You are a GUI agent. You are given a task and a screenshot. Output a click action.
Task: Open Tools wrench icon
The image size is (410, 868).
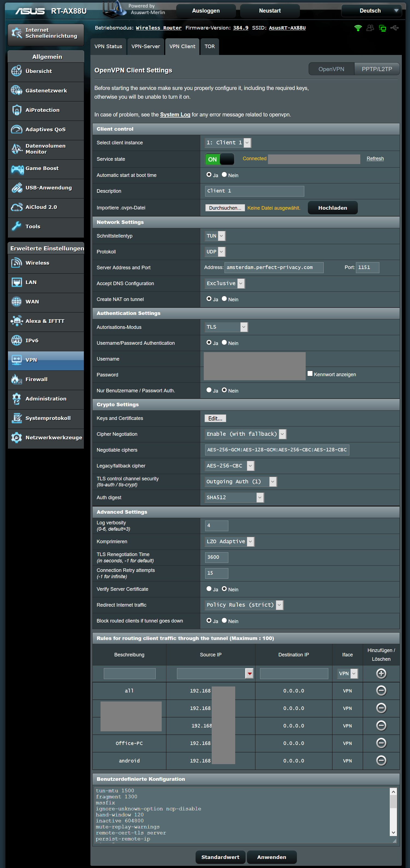pyautogui.click(x=16, y=226)
